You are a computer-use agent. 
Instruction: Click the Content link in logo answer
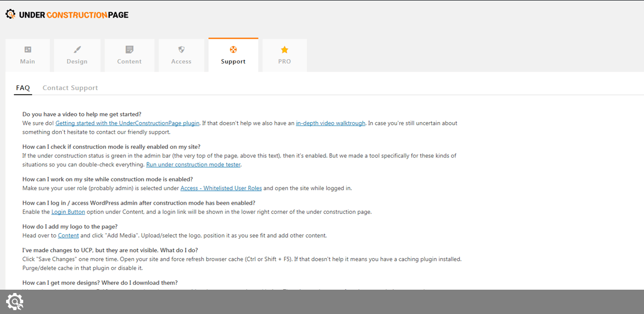click(69, 236)
